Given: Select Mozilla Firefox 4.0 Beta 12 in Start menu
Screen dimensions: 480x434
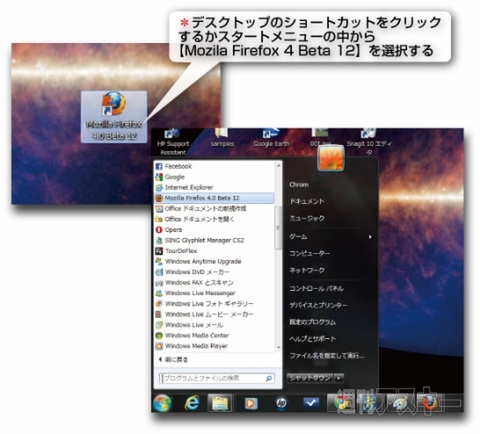Looking at the screenshot, I should click(214, 198).
